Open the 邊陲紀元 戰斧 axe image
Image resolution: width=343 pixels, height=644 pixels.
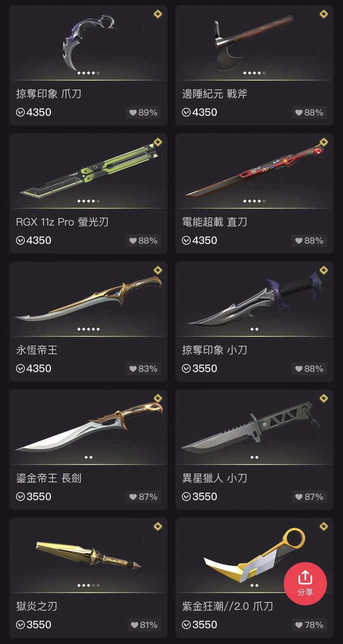(x=254, y=43)
